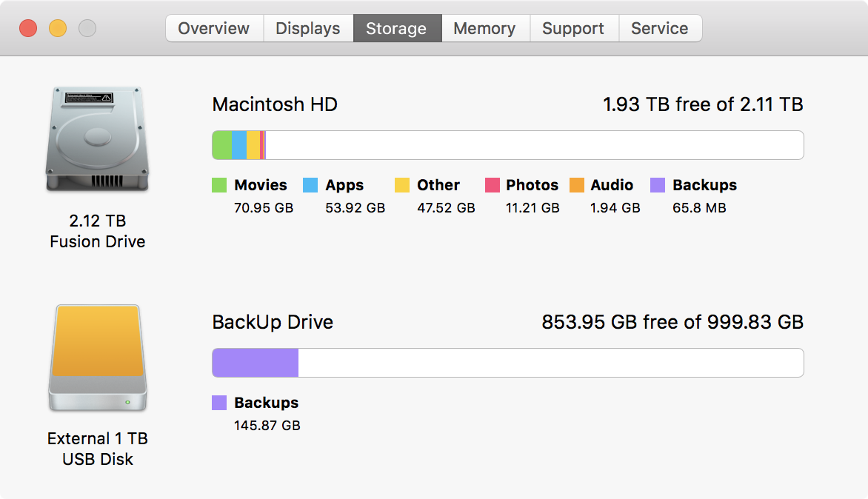
Task: Switch to the Overview tab
Action: click(x=214, y=28)
